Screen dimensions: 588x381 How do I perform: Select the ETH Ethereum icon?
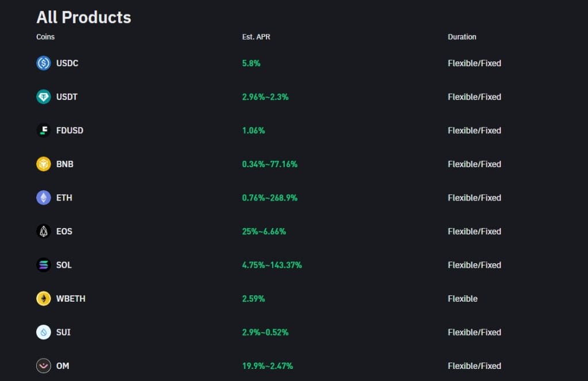click(x=44, y=198)
